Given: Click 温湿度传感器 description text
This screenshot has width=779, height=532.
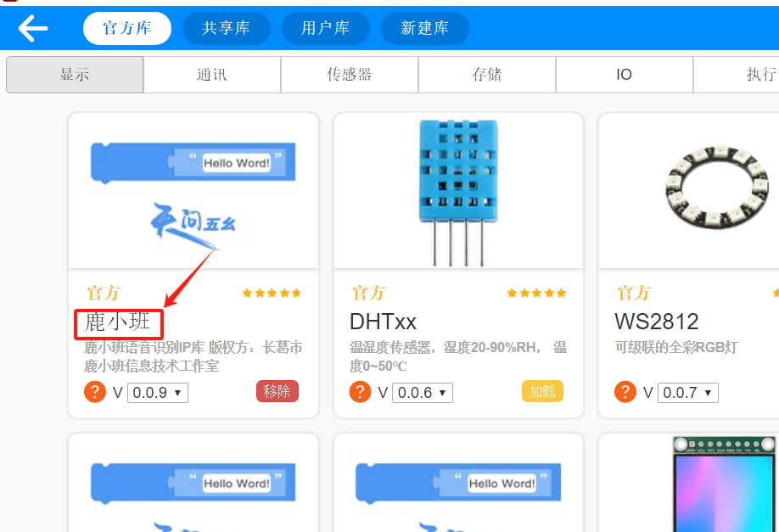Looking at the screenshot, I should tap(458, 356).
